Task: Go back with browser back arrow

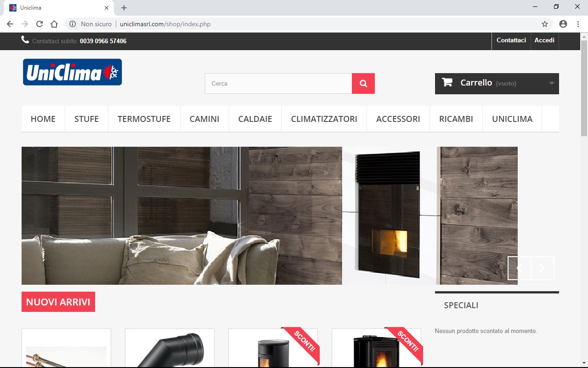Action: point(10,24)
